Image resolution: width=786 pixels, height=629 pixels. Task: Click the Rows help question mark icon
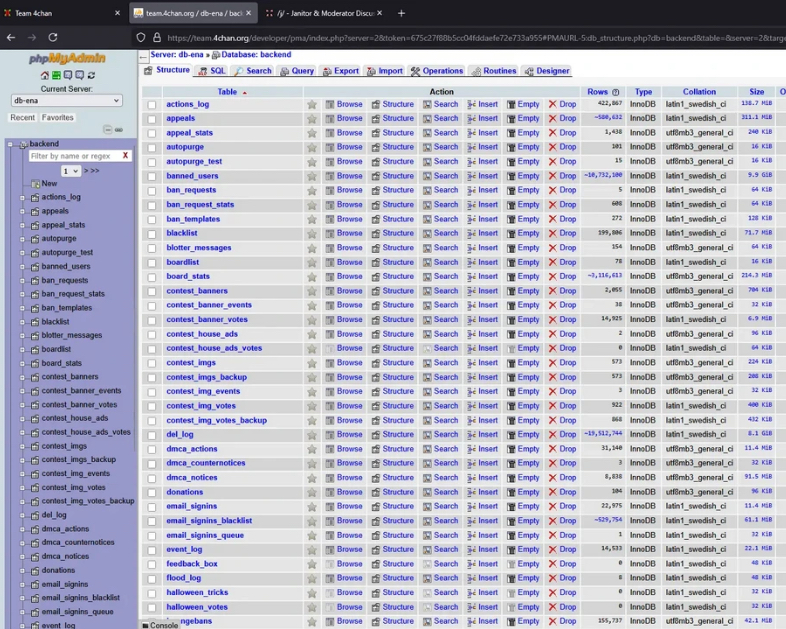point(616,92)
